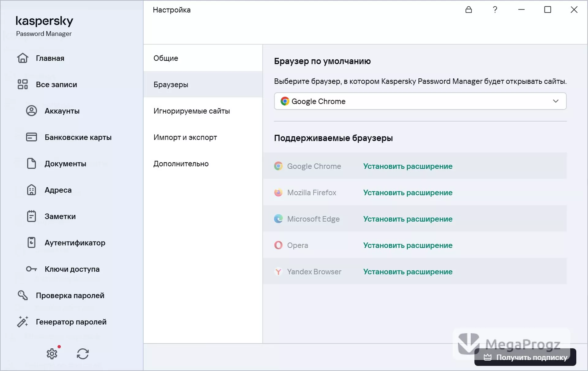Click the crown icon on the subscription button
Viewport: 588px width, 371px height.
coord(488,357)
